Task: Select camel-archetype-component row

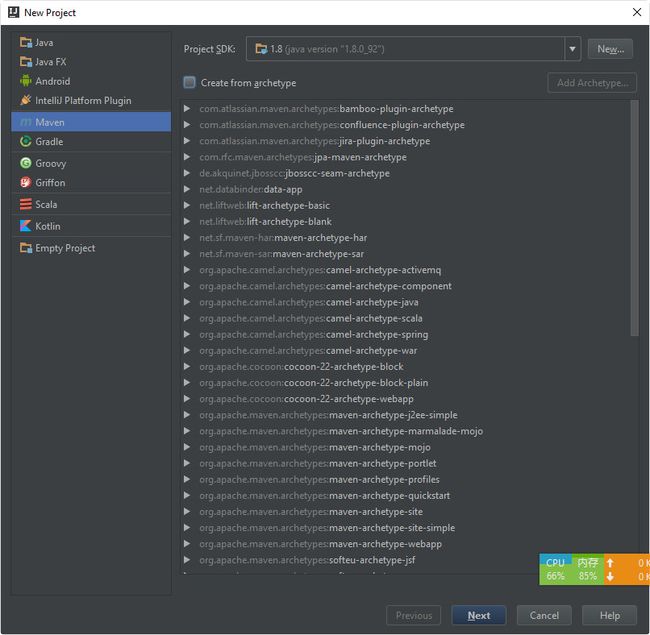Action: tap(406, 286)
